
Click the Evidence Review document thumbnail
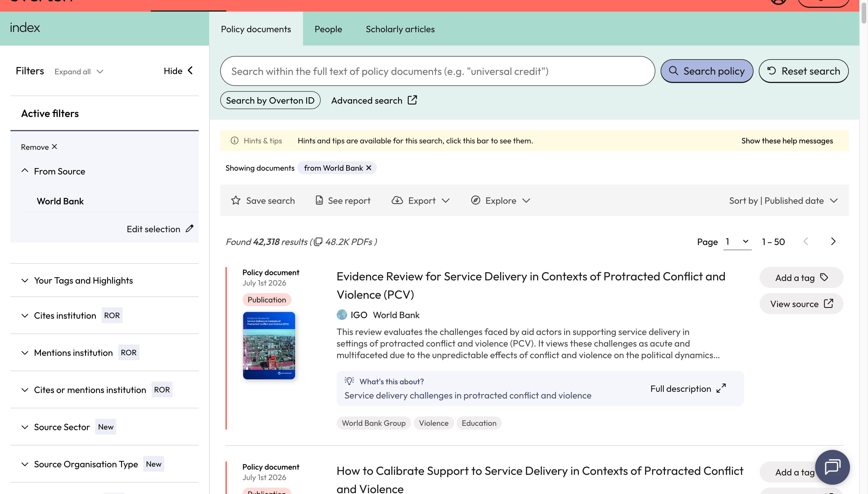(x=269, y=345)
